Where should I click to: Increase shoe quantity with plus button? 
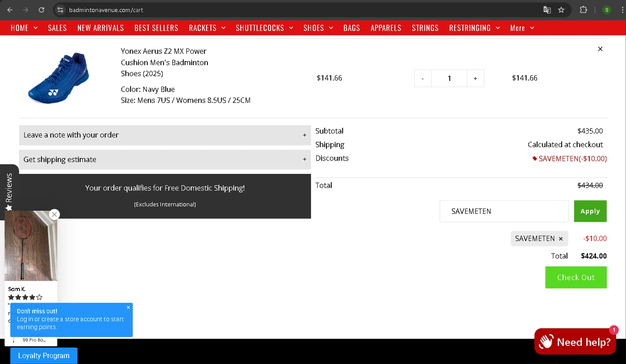pos(475,78)
